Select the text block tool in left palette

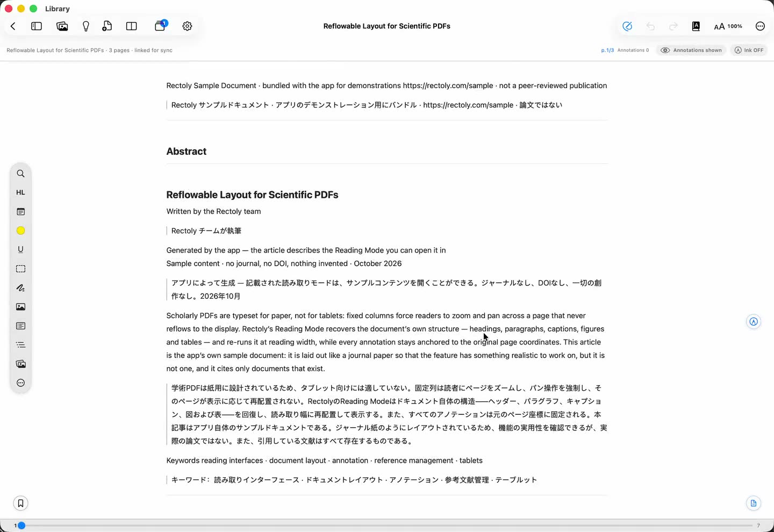pos(20,326)
